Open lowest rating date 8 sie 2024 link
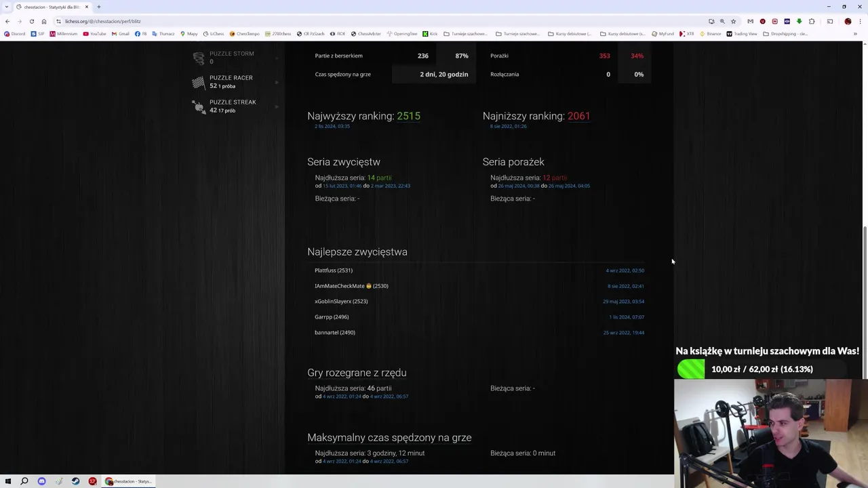 [508, 126]
